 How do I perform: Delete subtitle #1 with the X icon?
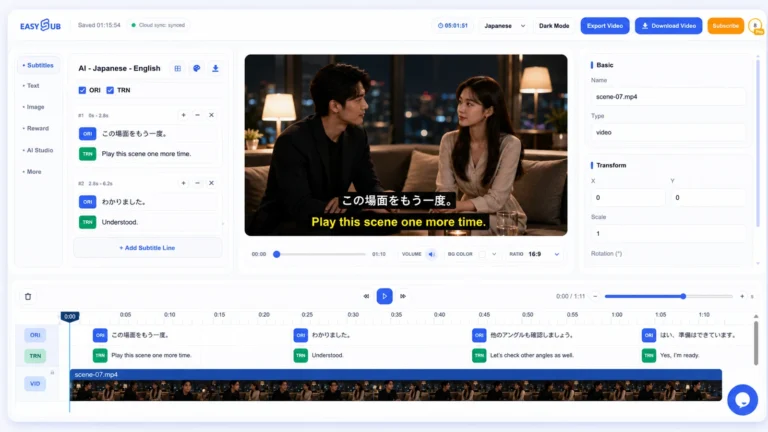[x=211, y=115]
